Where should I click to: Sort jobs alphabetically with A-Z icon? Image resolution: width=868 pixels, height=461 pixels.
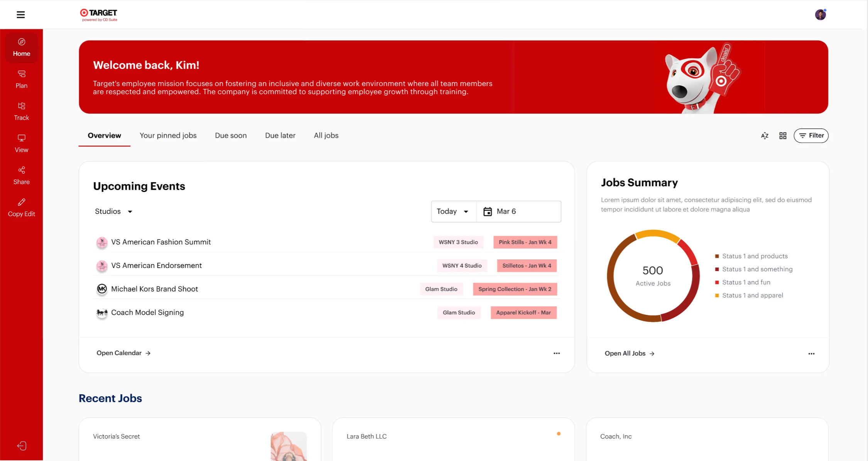(765, 136)
